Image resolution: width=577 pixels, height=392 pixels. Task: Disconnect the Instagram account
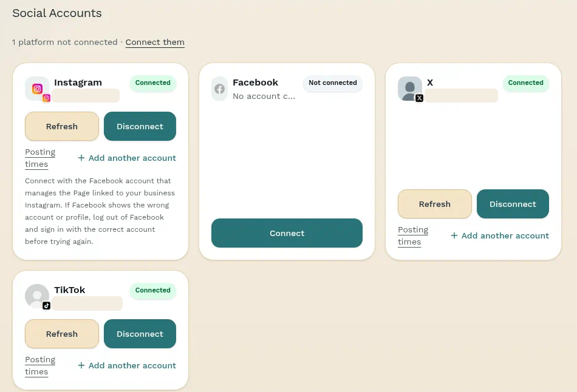click(x=140, y=126)
